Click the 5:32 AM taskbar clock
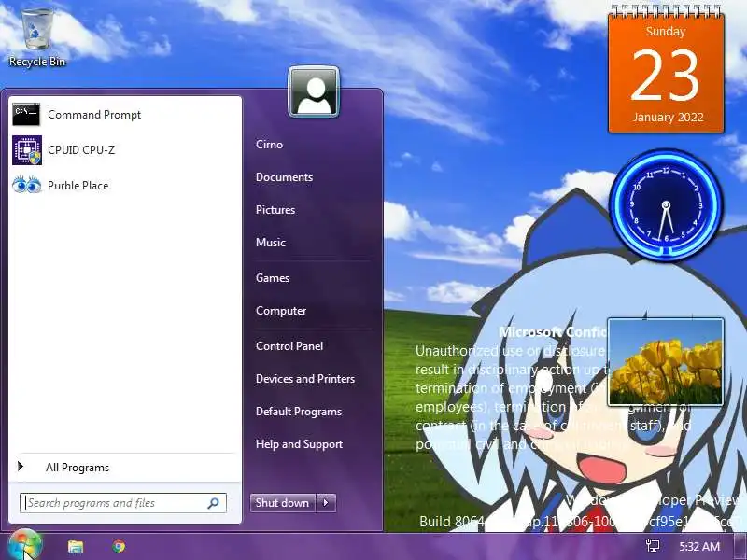 click(699, 546)
